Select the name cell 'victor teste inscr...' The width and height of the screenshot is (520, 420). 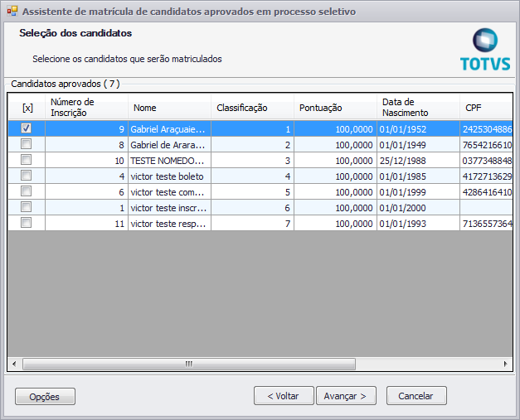tap(169, 208)
